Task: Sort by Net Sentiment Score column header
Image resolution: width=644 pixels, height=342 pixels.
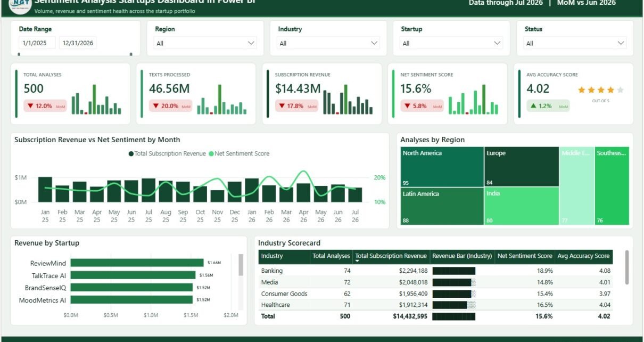Action: tap(524, 256)
